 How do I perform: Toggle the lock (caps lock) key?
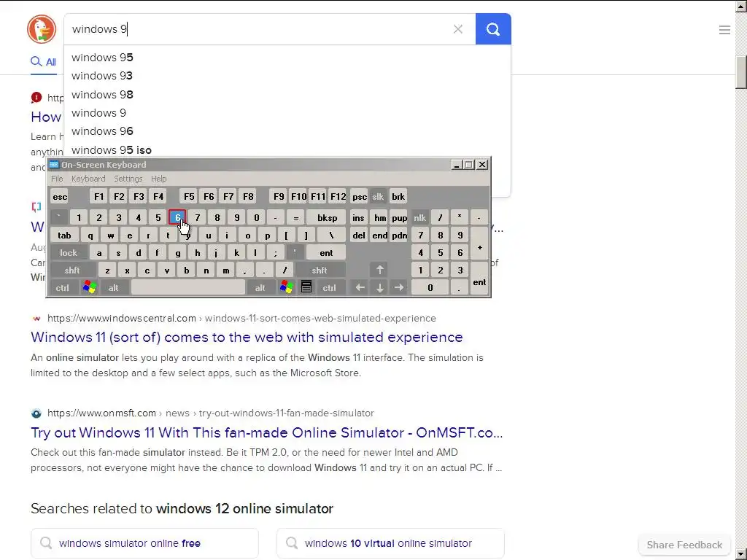[x=69, y=253]
